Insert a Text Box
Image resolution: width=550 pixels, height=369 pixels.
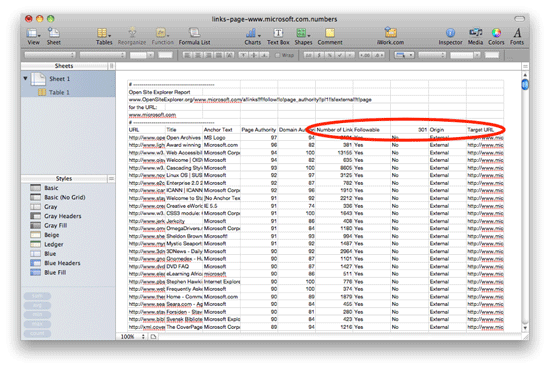pos(278,36)
